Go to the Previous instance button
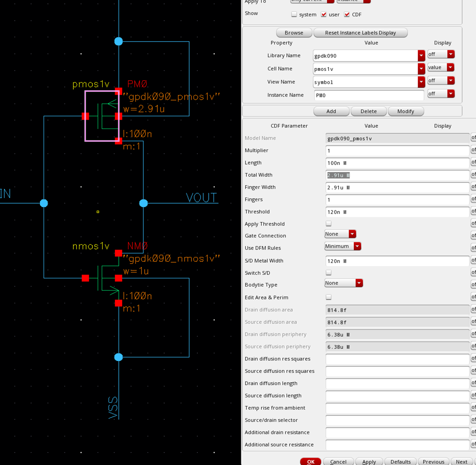 click(433, 461)
